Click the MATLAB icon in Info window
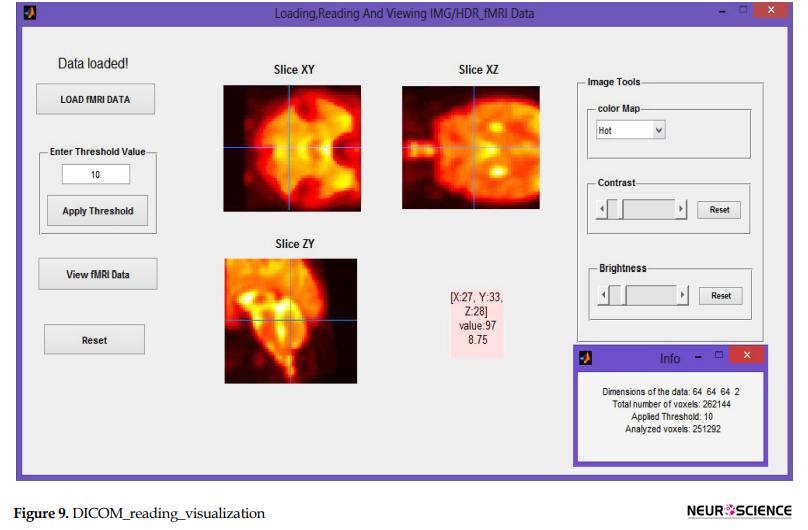 coord(585,358)
